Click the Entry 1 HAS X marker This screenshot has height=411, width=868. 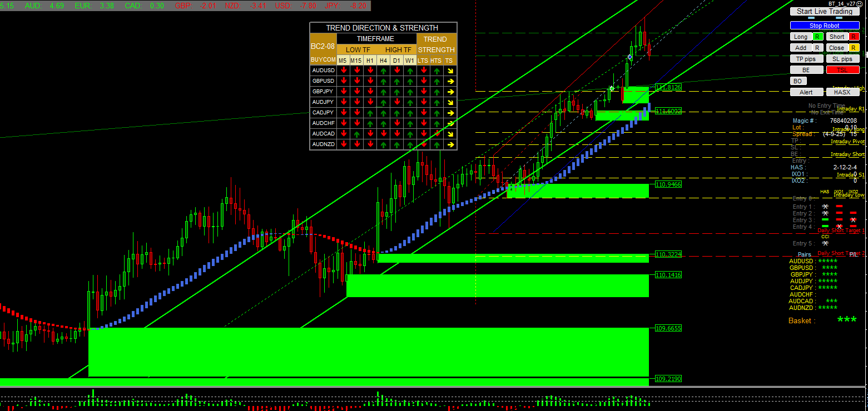(825, 207)
